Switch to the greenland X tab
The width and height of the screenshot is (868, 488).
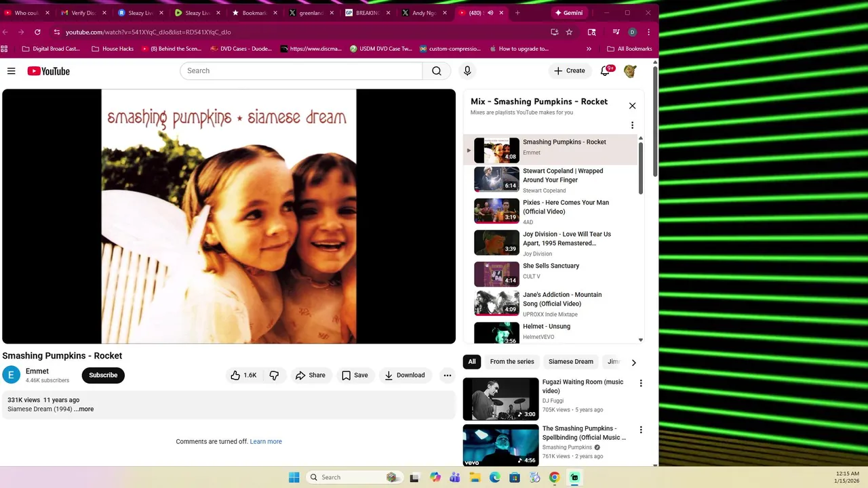click(x=311, y=13)
